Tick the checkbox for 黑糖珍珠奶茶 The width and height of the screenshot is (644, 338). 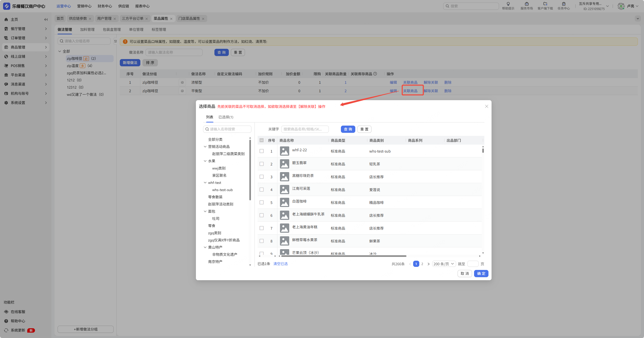pos(262,177)
